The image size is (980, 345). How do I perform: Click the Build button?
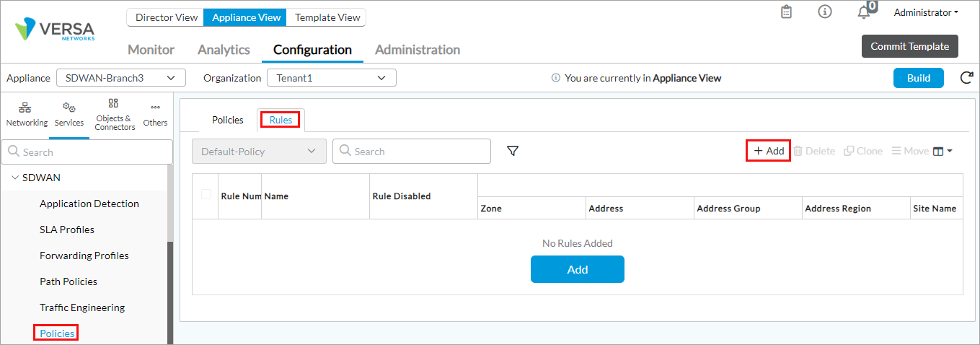(x=919, y=78)
